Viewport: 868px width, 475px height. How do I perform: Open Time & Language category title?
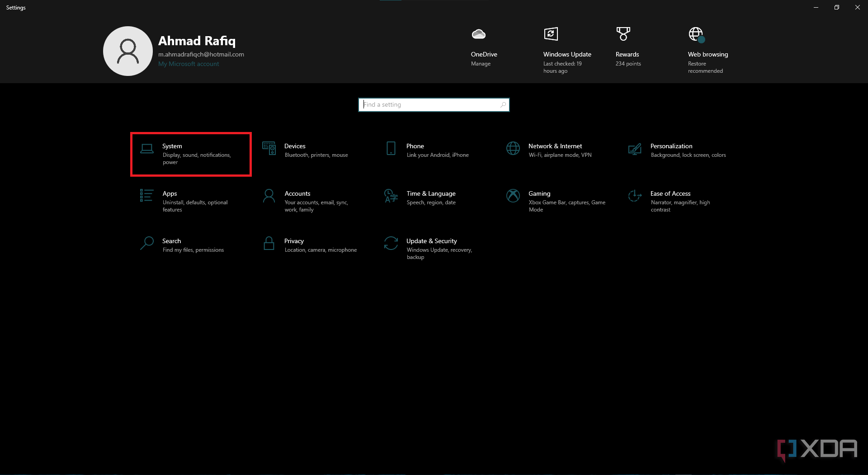coord(431,193)
